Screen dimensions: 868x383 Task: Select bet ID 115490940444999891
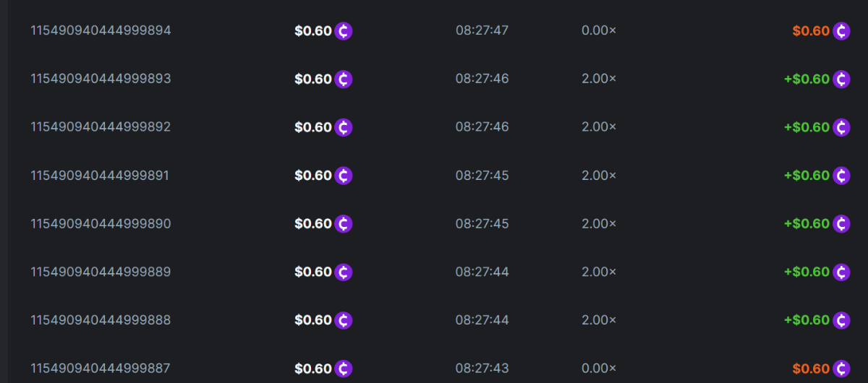click(100, 176)
